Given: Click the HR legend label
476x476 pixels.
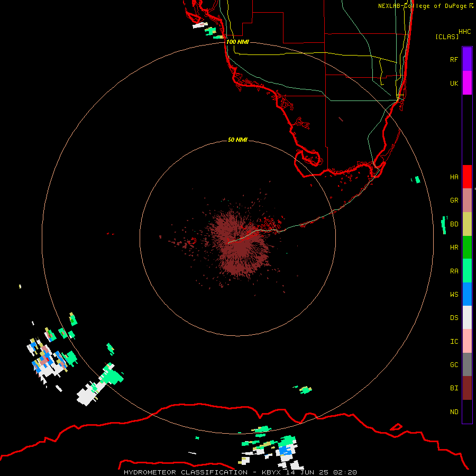Looking at the screenshot, I should click(454, 248).
